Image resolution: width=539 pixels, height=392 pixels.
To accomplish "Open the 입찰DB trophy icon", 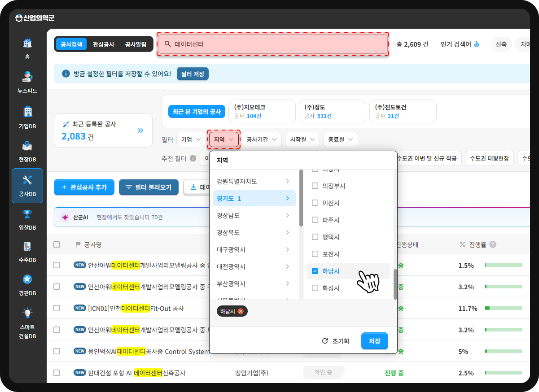I will 27,213.
